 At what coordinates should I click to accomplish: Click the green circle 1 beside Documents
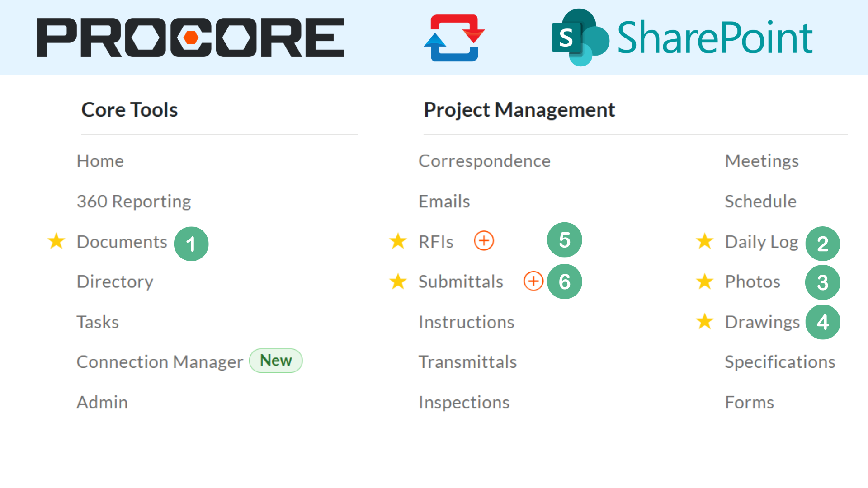191,244
